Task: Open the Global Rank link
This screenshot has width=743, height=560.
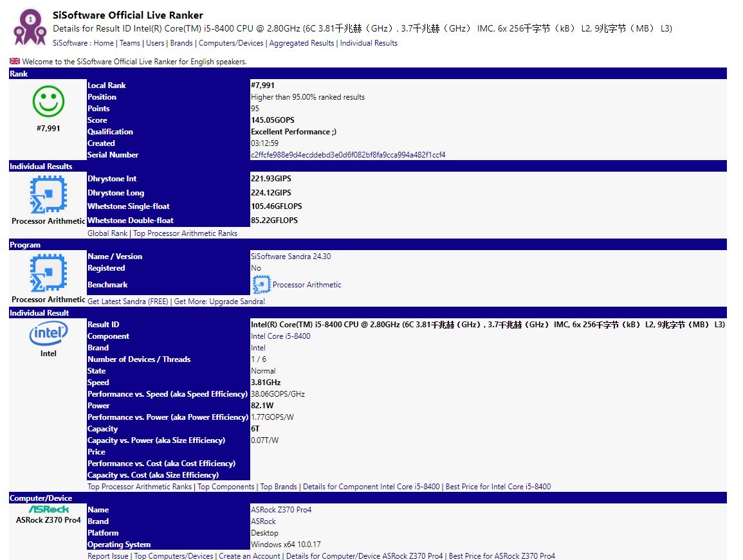Action: 107,233
